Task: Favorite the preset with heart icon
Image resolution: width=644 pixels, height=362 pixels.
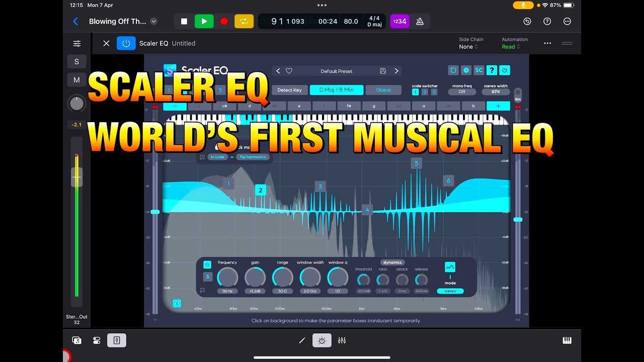Action: coord(289,71)
